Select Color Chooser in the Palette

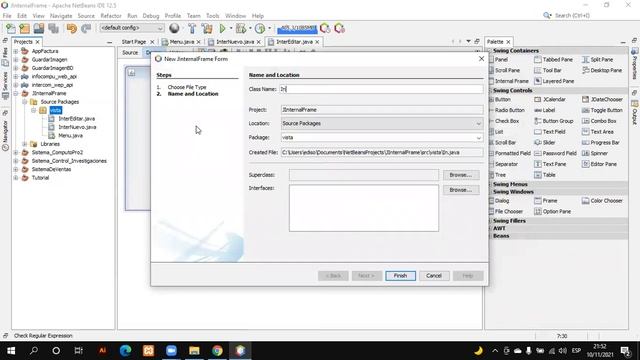click(x=602, y=200)
